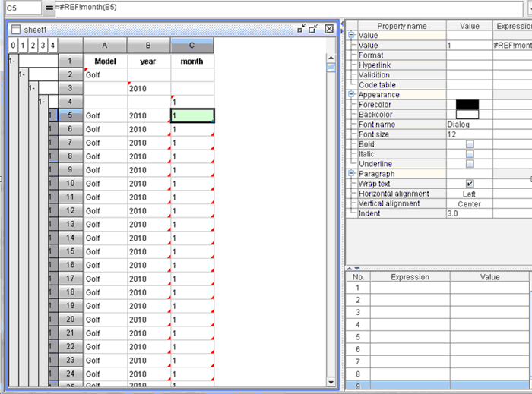
Task: Click the sheet1 window icon
Action: 16,29
